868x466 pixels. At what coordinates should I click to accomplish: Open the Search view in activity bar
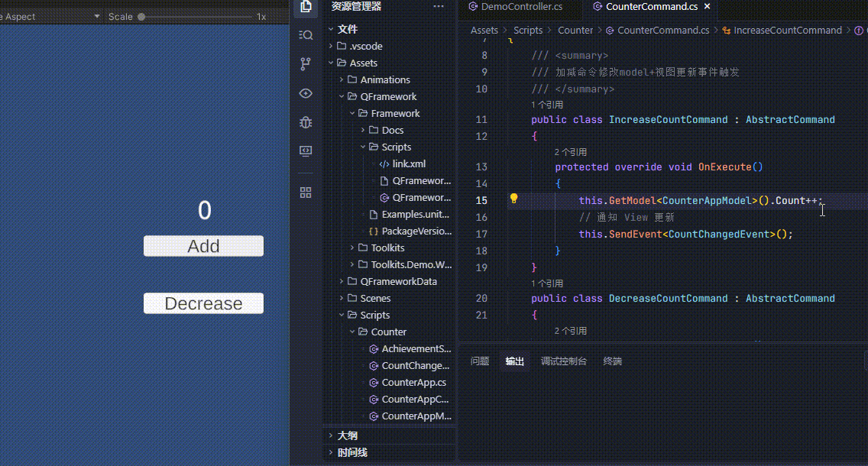(x=306, y=35)
